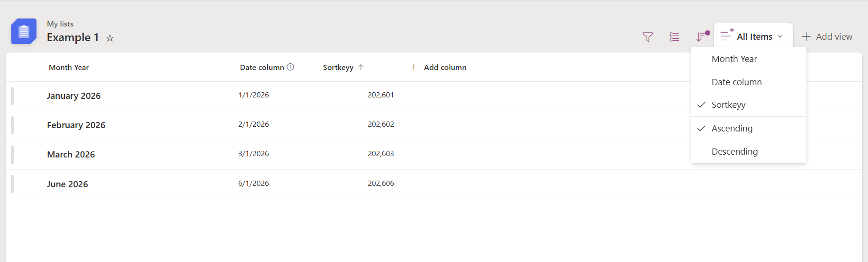Favorite the list with star icon

(x=110, y=38)
